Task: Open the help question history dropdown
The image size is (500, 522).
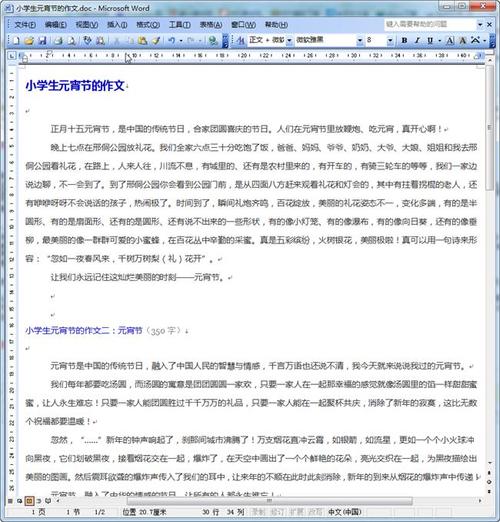Action: pos(480,24)
